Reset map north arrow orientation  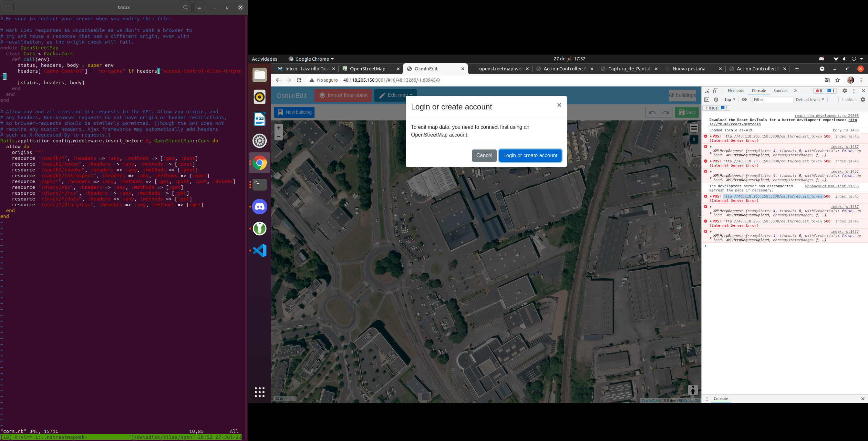click(693, 390)
